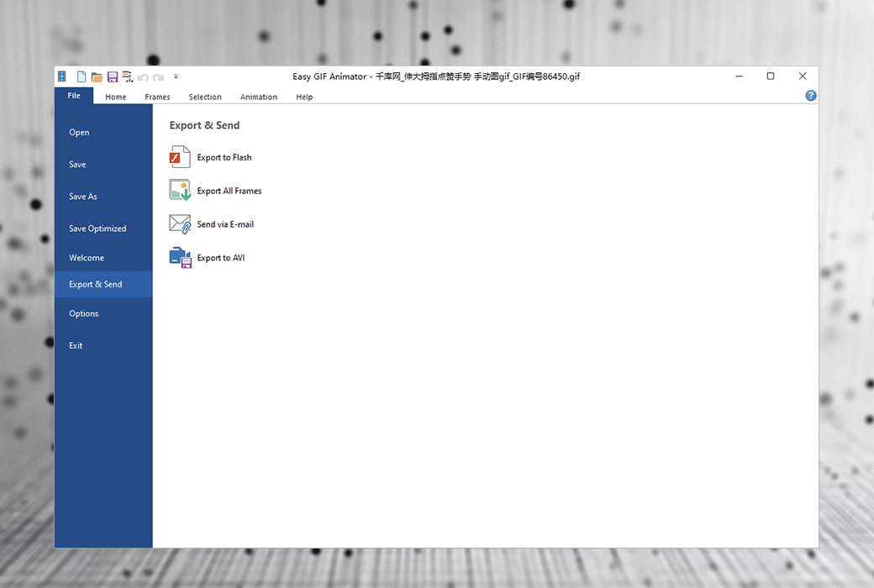Click the Export All Frames label
This screenshot has width=874, height=588.
point(229,192)
